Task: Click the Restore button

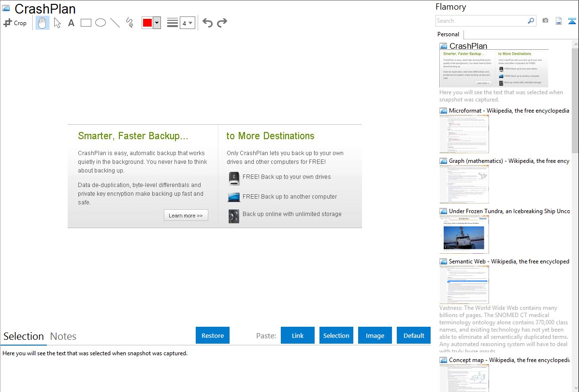Action: [x=213, y=335]
